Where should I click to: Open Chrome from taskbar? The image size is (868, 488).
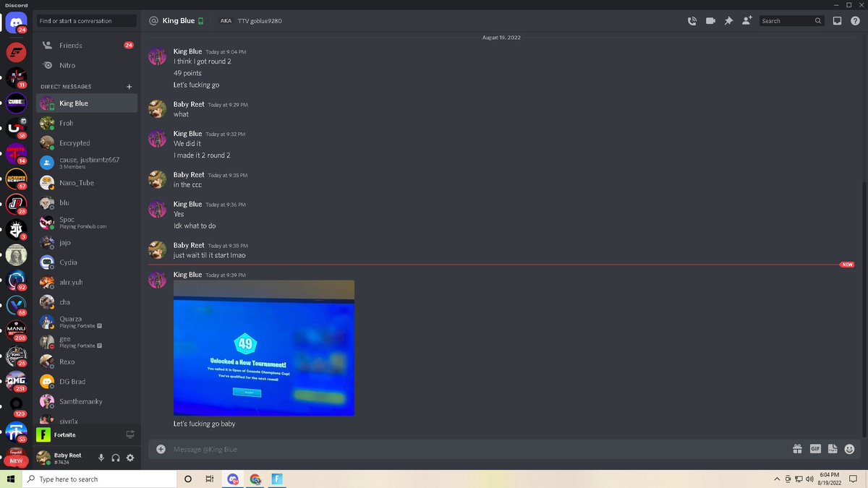[x=255, y=479]
